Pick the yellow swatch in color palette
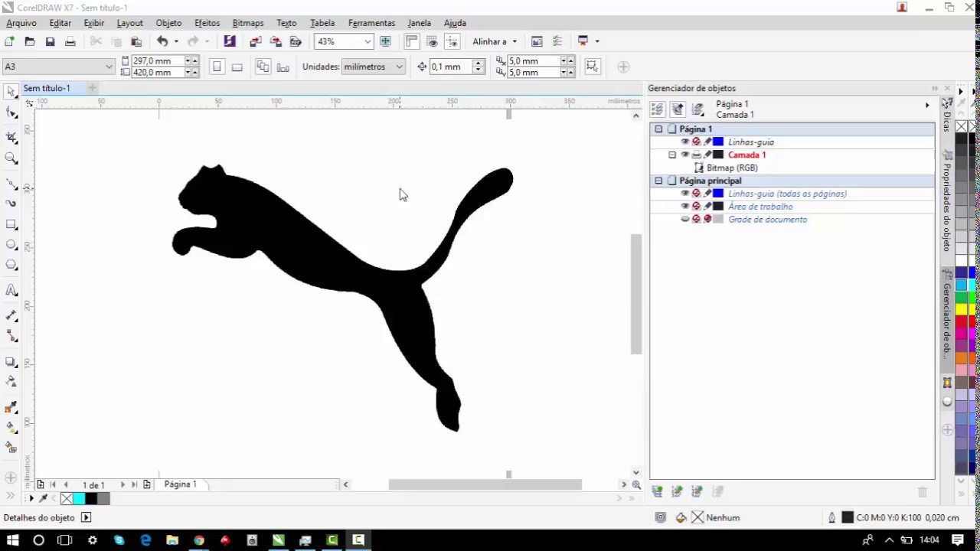This screenshot has height=551, width=980. (x=961, y=309)
